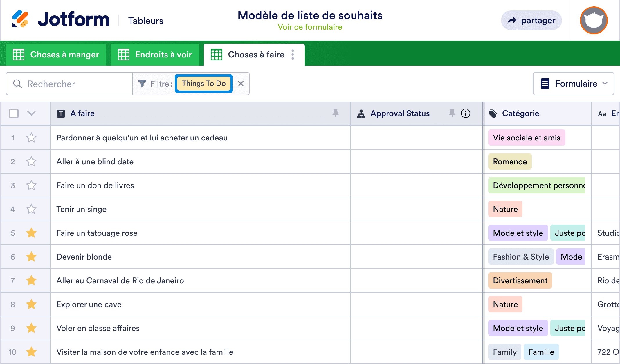Pin the A faire column
Screen dimensions: 620x364
click(336, 113)
